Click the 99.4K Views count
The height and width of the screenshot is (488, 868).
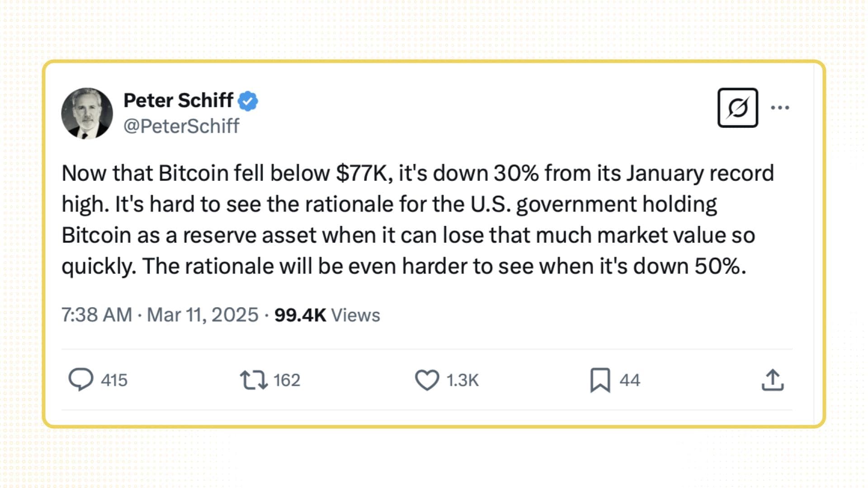(x=327, y=315)
